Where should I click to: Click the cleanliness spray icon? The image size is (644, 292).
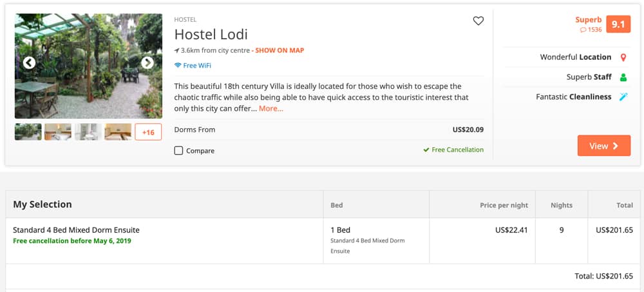click(x=623, y=97)
